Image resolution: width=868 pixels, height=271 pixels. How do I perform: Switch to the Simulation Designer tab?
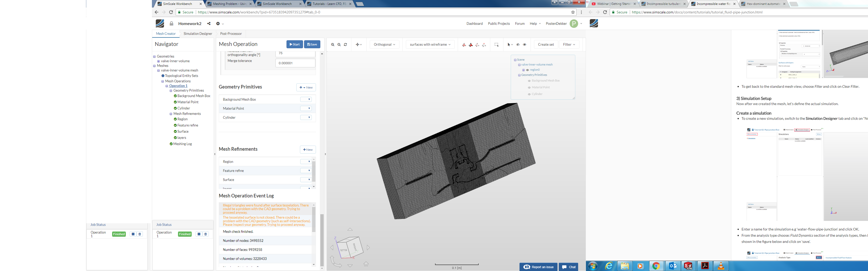pyautogui.click(x=198, y=34)
